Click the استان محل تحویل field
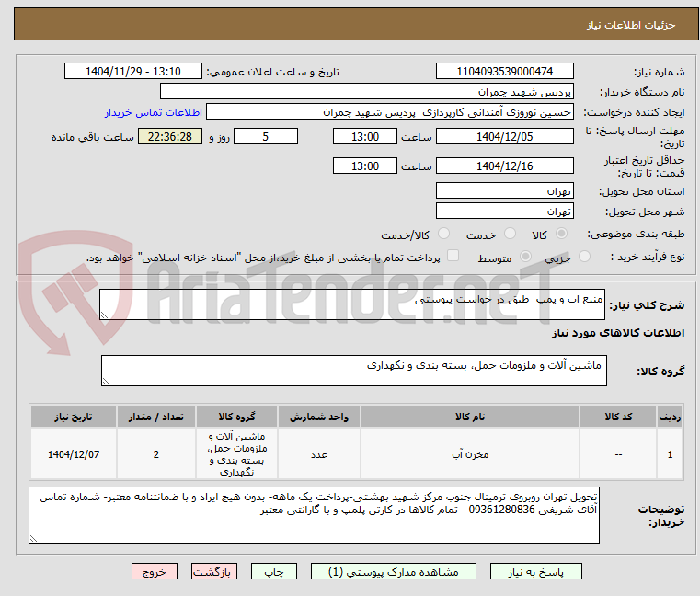The image size is (700, 596). pyautogui.click(x=504, y=190)
